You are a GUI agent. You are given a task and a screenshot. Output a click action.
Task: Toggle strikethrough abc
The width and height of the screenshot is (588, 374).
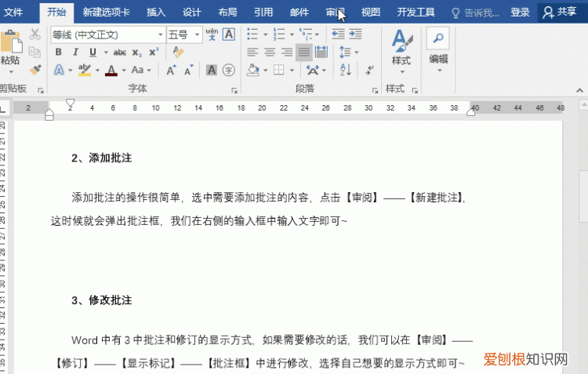pos(120,53)
